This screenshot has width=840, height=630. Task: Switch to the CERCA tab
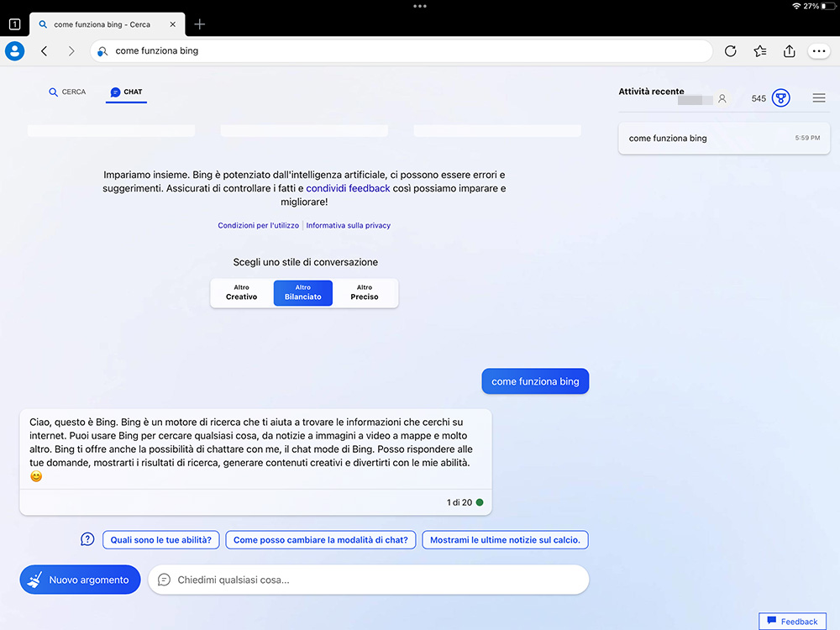(x=66, y=92)
